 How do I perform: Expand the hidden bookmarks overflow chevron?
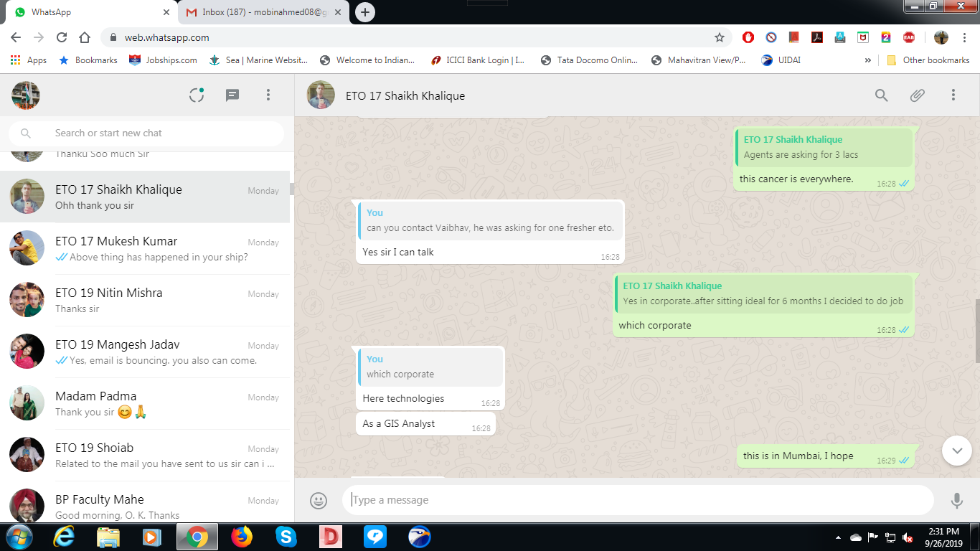[x=867, y=60]
